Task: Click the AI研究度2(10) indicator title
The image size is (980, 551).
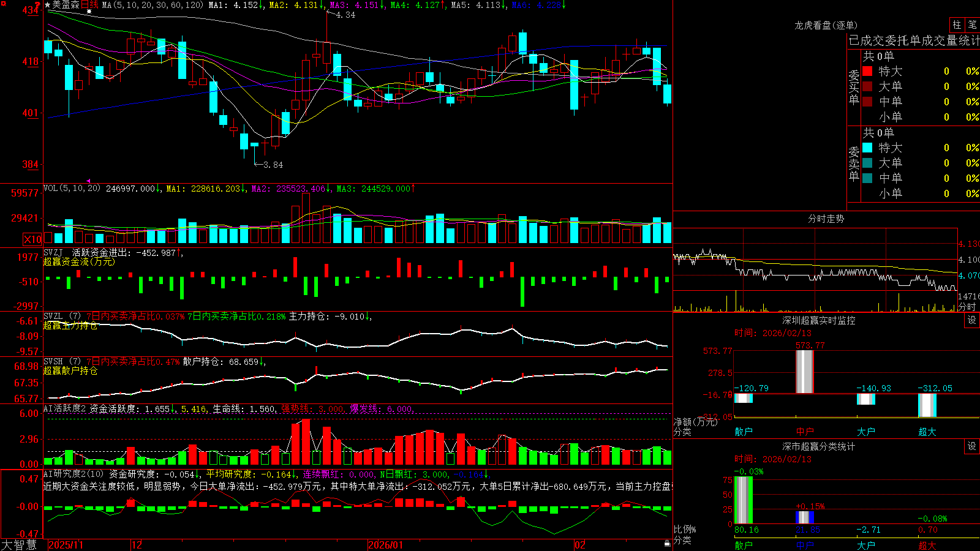Action: (73, 474)
